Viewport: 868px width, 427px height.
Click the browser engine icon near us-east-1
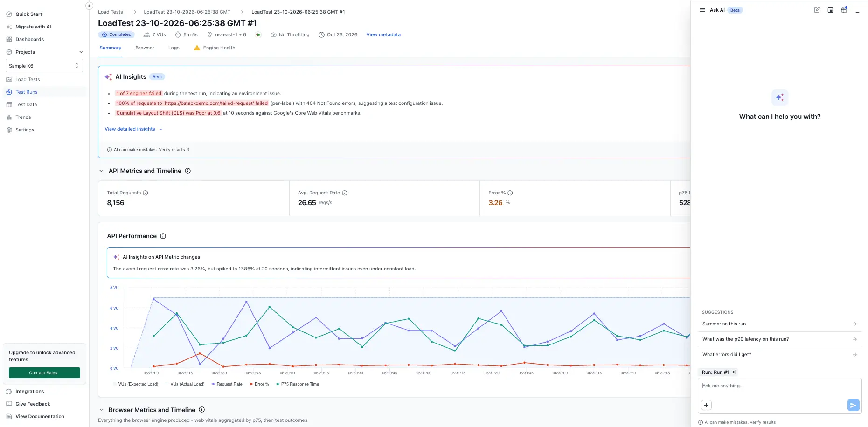coord(258,34)
